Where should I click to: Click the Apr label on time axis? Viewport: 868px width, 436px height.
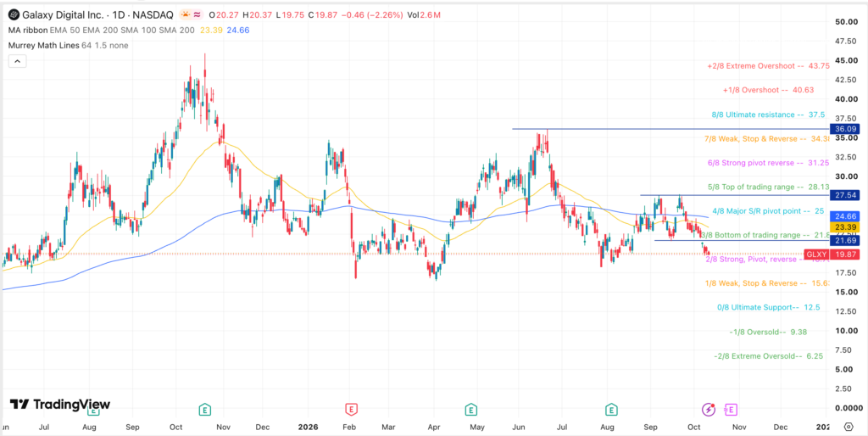coord(434,428)
